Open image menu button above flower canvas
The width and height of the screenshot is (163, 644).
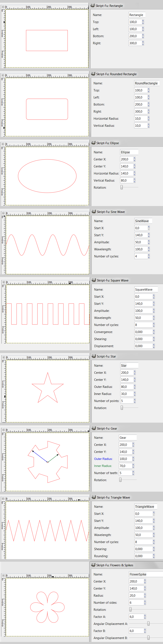4,575
